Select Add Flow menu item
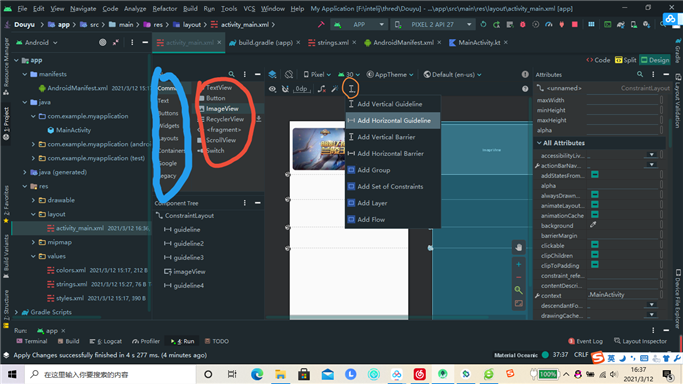Screen dimensions: 683x384 click(393, 220)
